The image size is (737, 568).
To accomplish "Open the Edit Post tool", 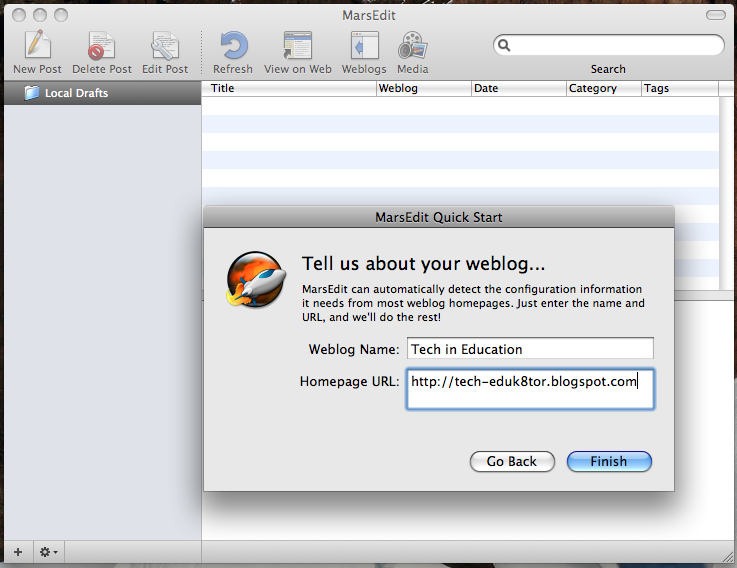I will 165,45.
